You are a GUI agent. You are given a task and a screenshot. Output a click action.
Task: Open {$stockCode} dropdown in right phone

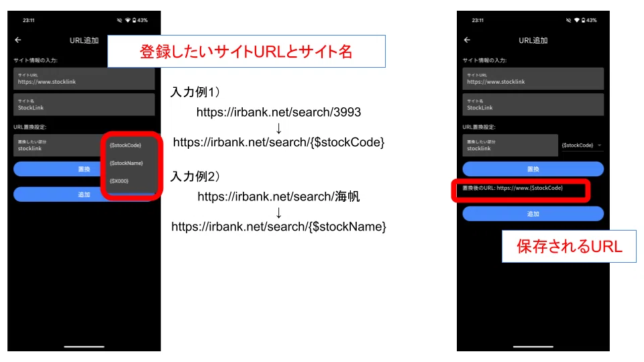pyautogui.click(x=582, y=145)
